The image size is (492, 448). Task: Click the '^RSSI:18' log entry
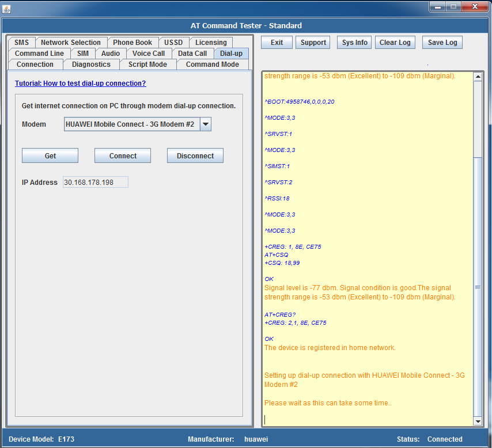[277, 199]
